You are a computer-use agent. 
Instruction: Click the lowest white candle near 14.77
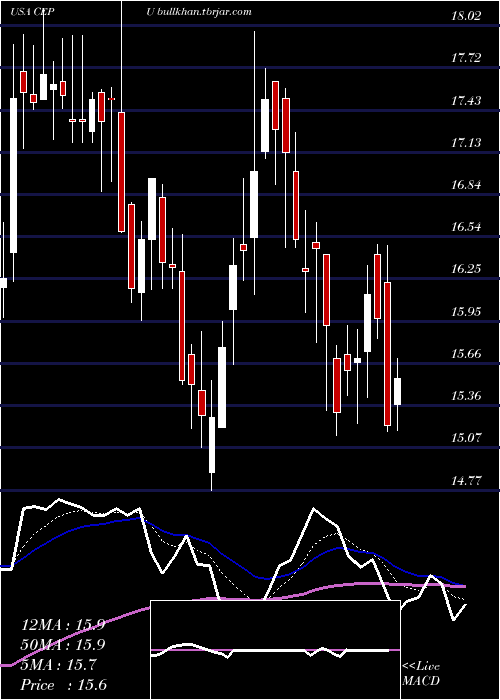click(x=212, y=445)
